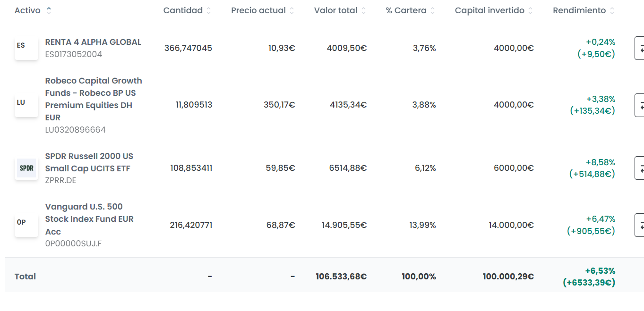Click the transfer button in the Vanguard row
Viewport: 644px width, 311px height.
pos(639,225)
